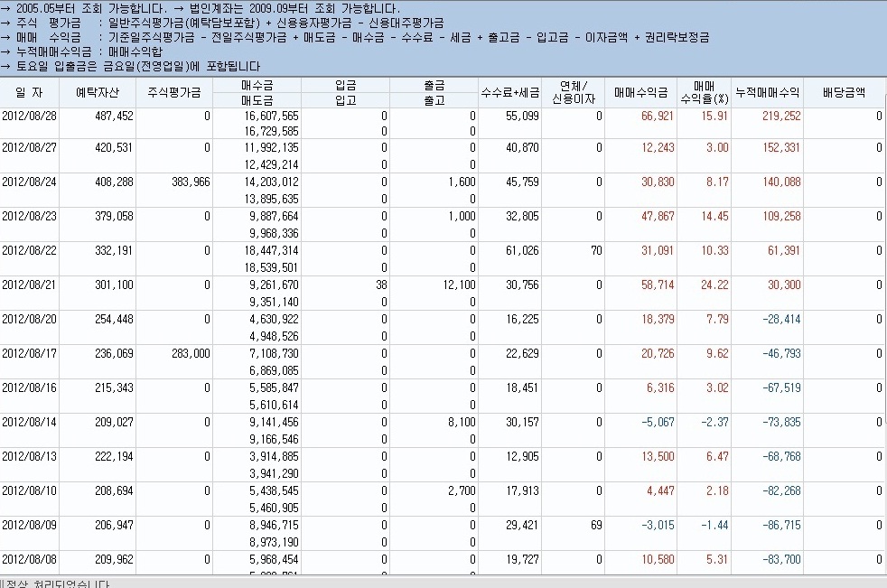The image size is (887, 588).
Task: Click cumulative loss -28,414
Action: click(782, 319)
